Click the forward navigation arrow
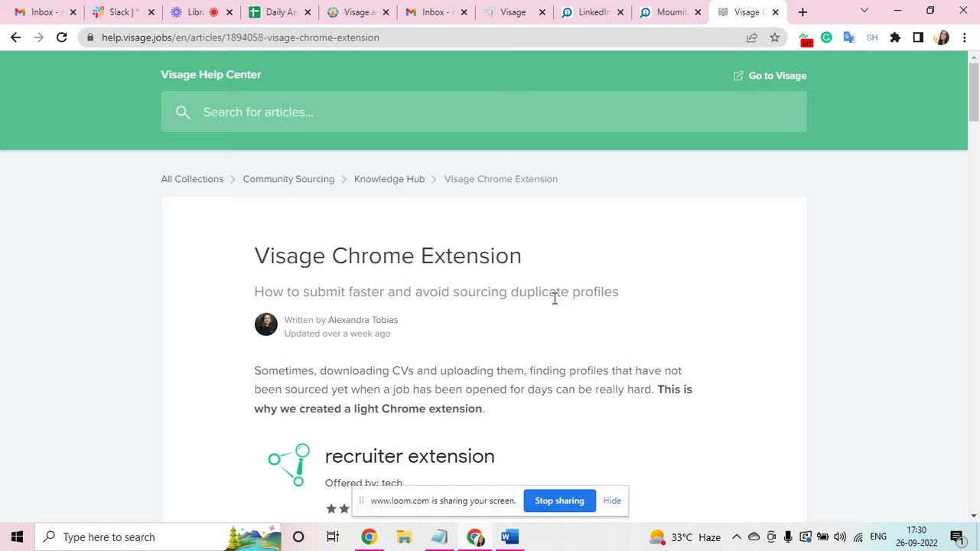The width and height of the screenshot is (980, 551). (x=38, y=37)
